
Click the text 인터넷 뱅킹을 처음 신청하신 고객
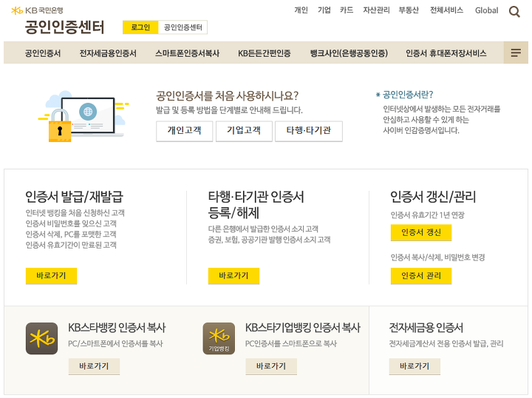[75, 213]
